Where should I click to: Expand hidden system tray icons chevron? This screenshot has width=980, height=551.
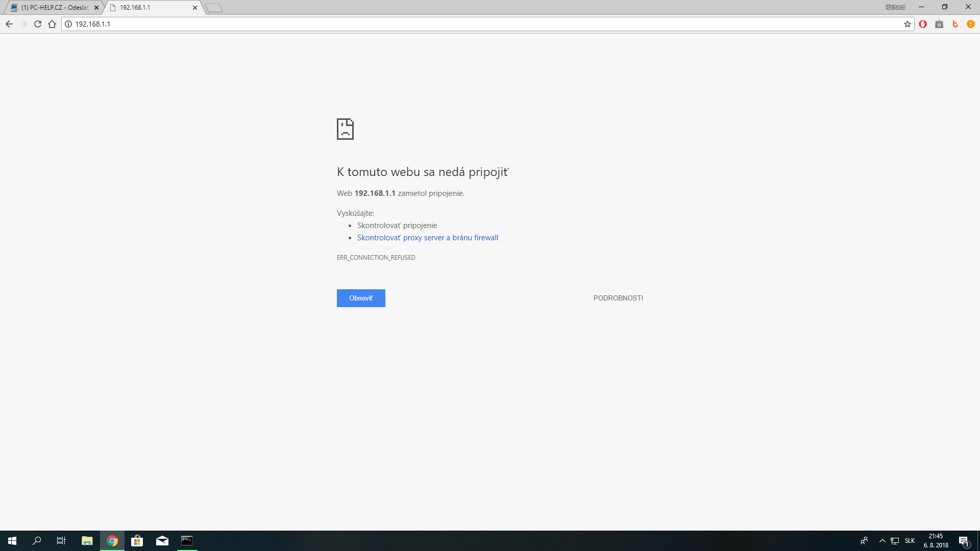[882, 541]
